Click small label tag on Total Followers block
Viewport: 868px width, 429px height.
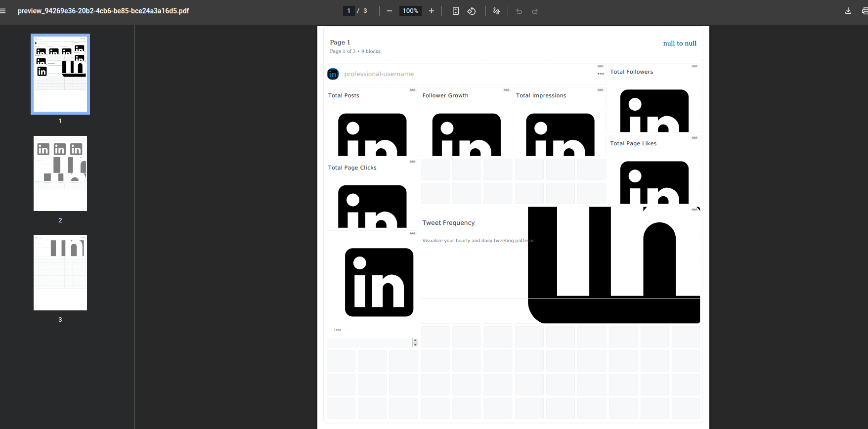point(694,66)
